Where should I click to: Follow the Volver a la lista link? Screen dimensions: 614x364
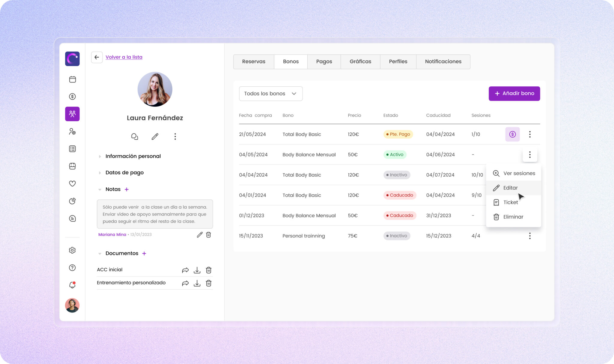[124, 57]
